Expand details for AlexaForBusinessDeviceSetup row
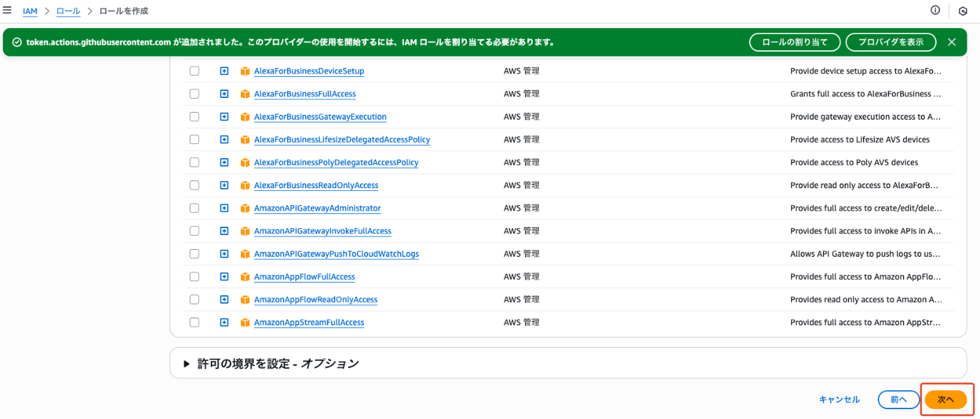 [x=224, y=71]
